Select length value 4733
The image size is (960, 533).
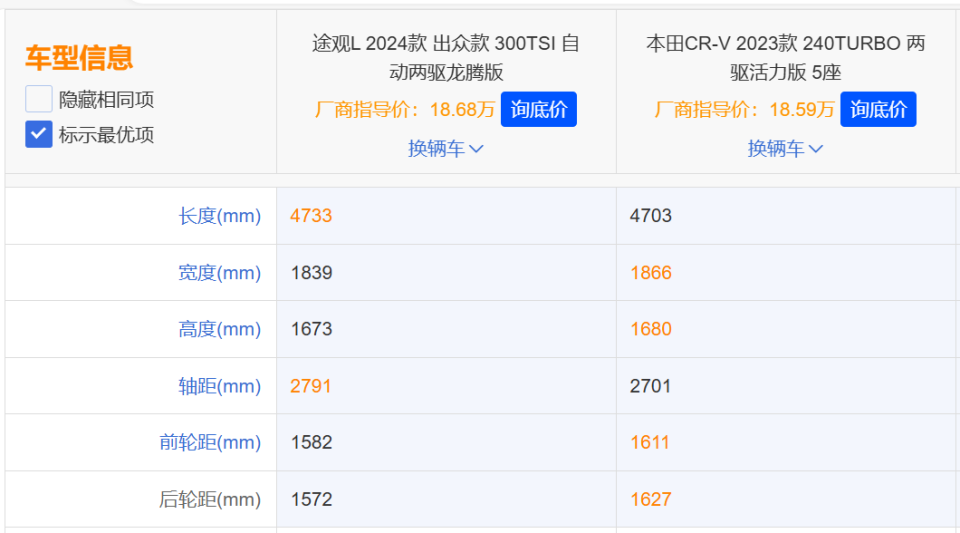(x=311, y=216)
